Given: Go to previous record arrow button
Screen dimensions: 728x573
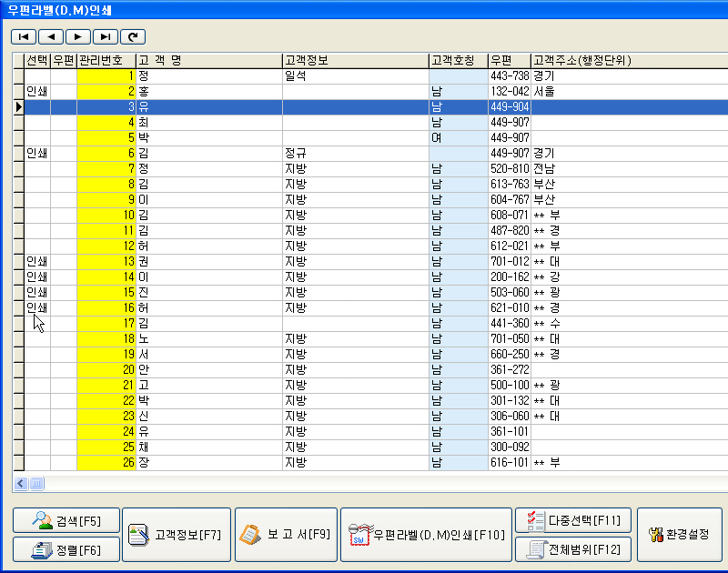Looking at the screenshot, I should [x=51, y=36].
